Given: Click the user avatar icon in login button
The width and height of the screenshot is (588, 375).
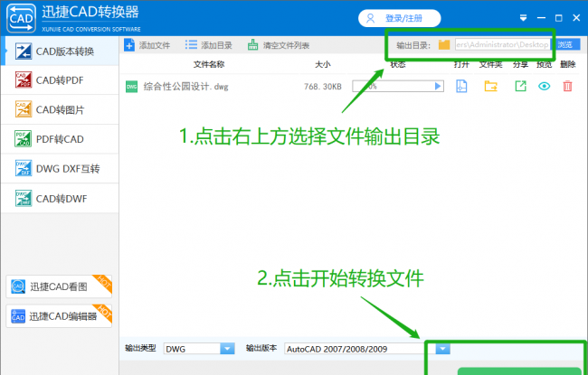Looking at the screenshot, I should click(371, 18).
